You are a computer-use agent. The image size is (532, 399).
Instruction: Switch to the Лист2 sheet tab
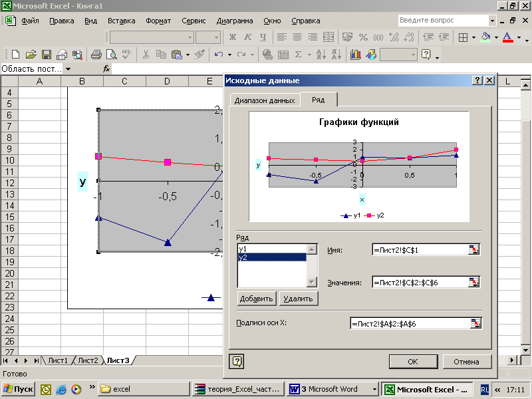[x=88, y=360]
